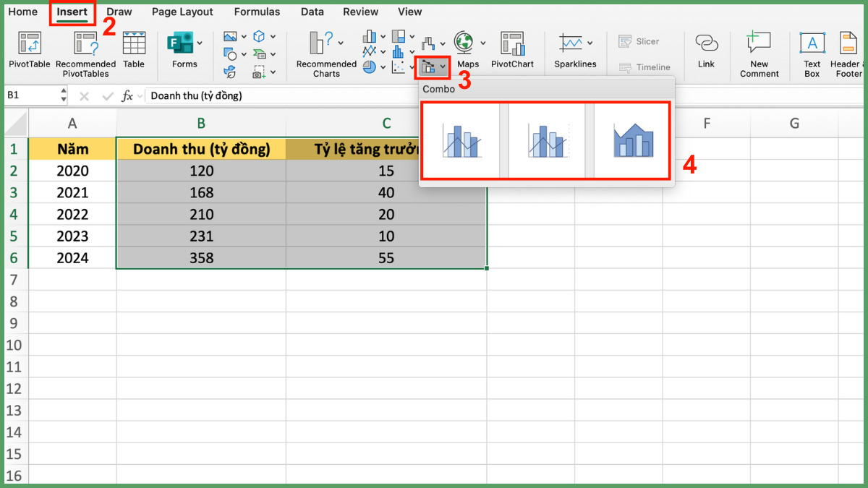Click the Maps chart icon

click(464, 43)
